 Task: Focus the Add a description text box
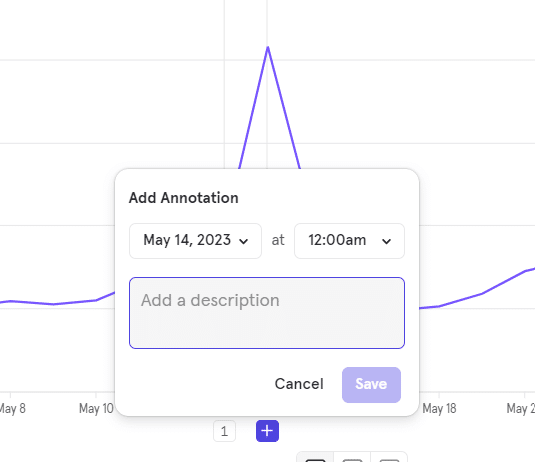(x=267, y=313)
